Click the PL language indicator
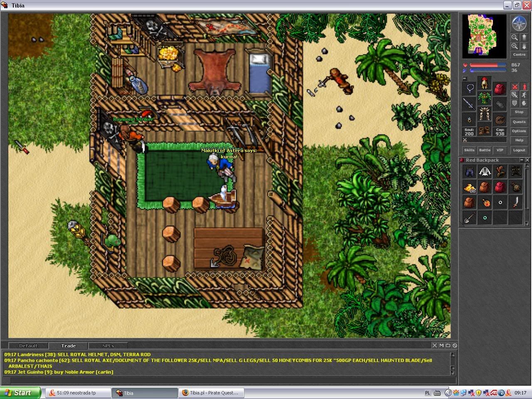This screenshot has width=532, height=399. tap(428, 393)
